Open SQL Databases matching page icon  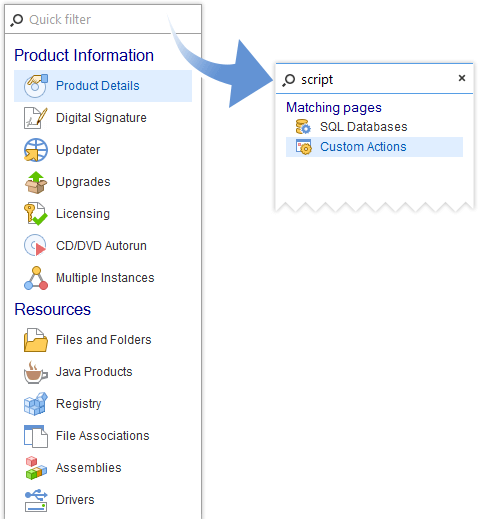point(303,127)
